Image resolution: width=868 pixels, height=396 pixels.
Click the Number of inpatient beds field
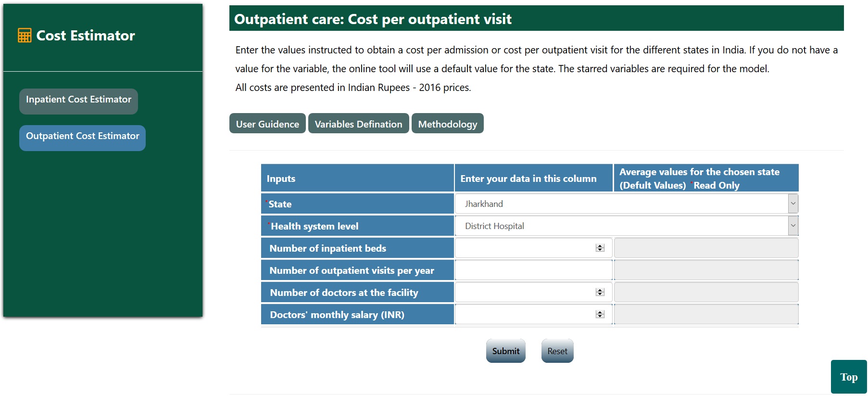pyautogui.click(x=524, y=248)
